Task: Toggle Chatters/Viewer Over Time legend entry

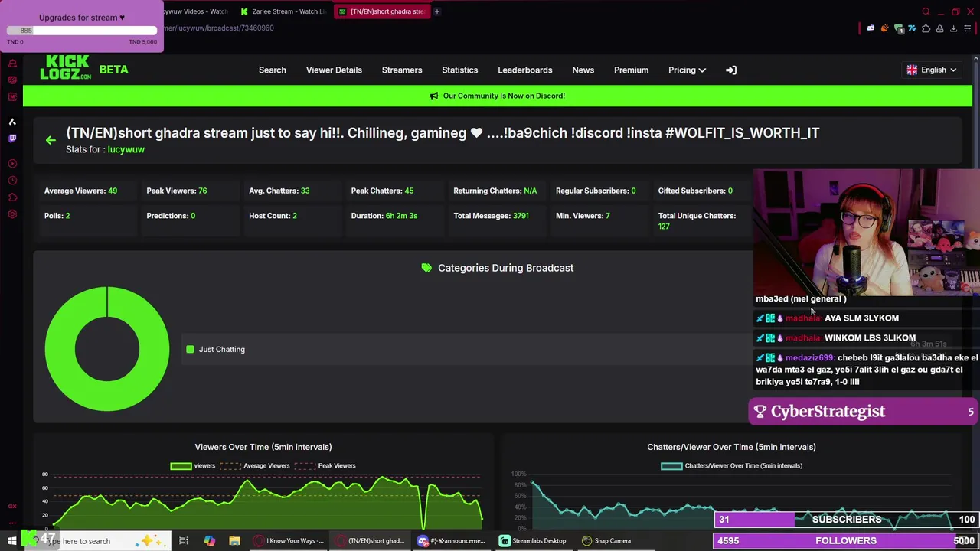Action: [732, 465]
